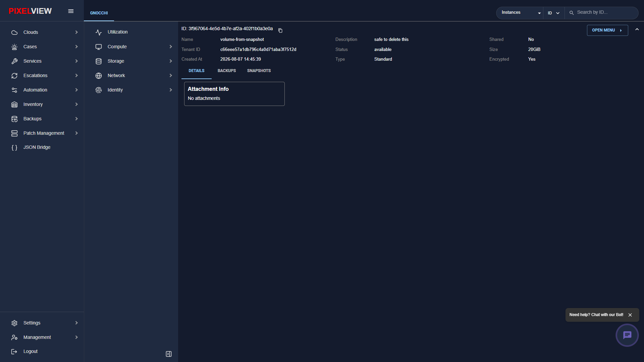Image resolution: width=644 pixels, height=362 pixels.
Task: Open the Instances dropdown
Action: (520, 13)
